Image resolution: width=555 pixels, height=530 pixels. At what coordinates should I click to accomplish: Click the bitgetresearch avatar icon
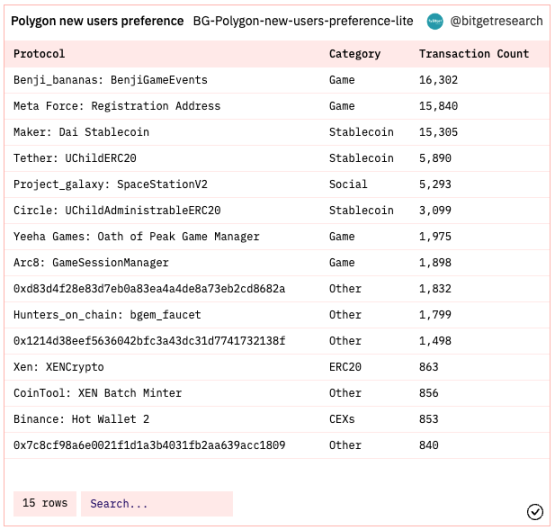pos(435,22)
